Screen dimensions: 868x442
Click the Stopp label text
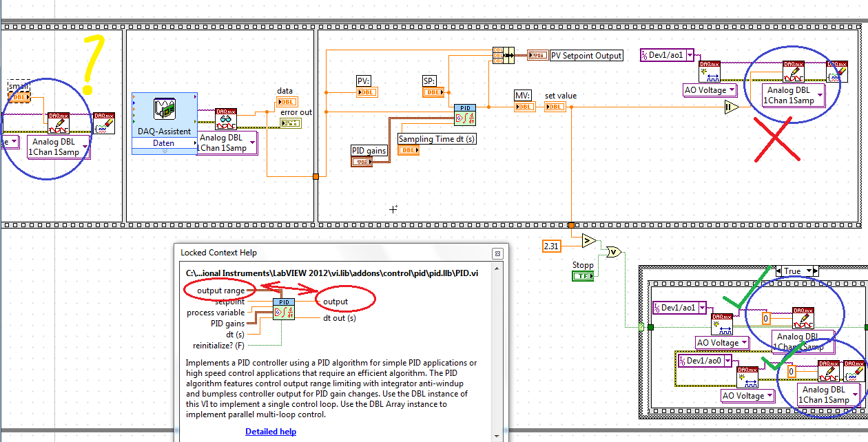tap(583, 265)
